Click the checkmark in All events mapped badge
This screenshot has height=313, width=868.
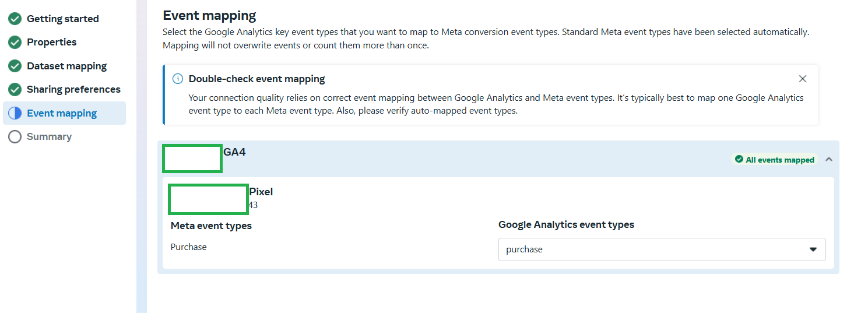tap(739, 160)
